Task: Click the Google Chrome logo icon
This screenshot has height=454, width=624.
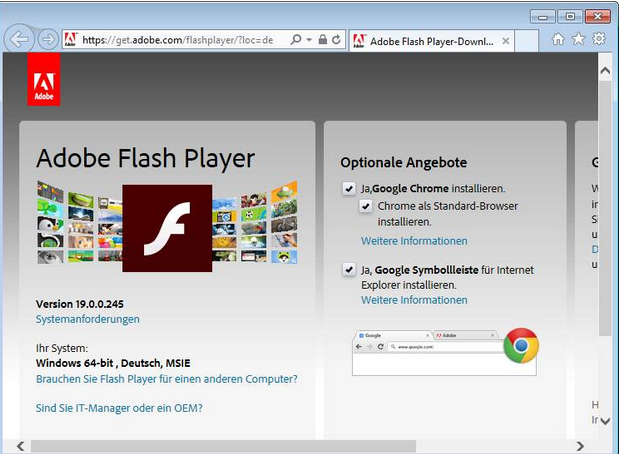Action: coord(521,345)
